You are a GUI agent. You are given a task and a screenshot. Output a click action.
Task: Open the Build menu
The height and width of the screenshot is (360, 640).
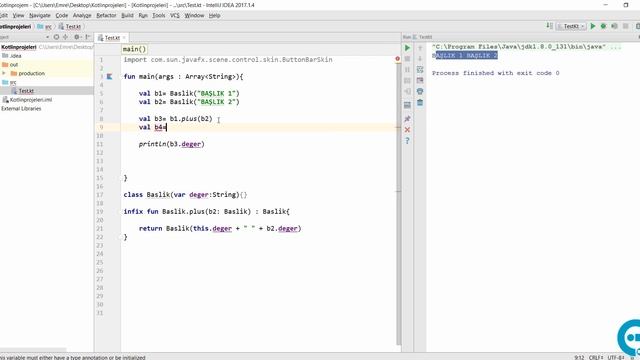pos(127,16)
